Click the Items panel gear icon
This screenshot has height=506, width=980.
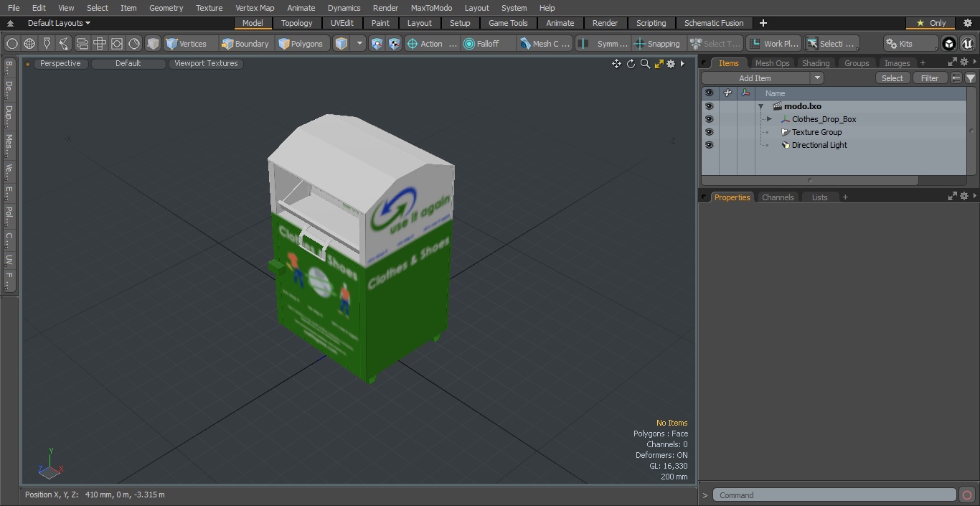coord(964,62)
